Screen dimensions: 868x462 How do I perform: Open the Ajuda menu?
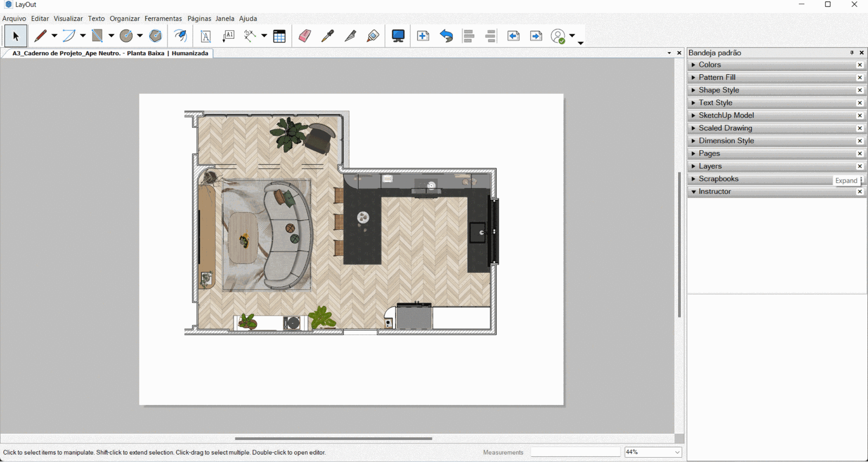[248, 18]
